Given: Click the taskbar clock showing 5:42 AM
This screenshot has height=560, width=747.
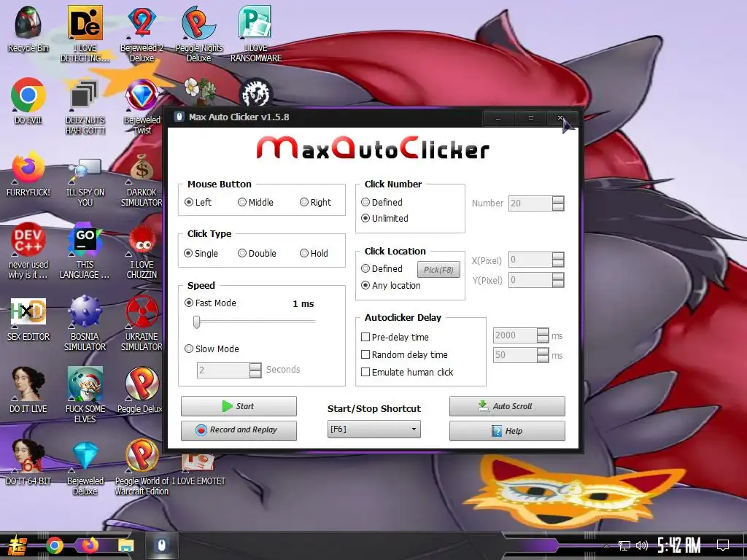Looking at the screenshot, I should tap(678, 545).
